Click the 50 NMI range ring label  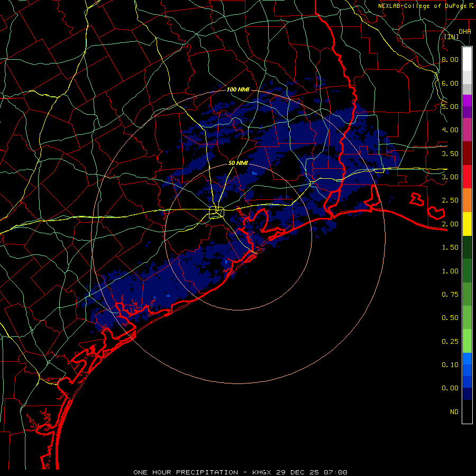click(x=238, y=163)
